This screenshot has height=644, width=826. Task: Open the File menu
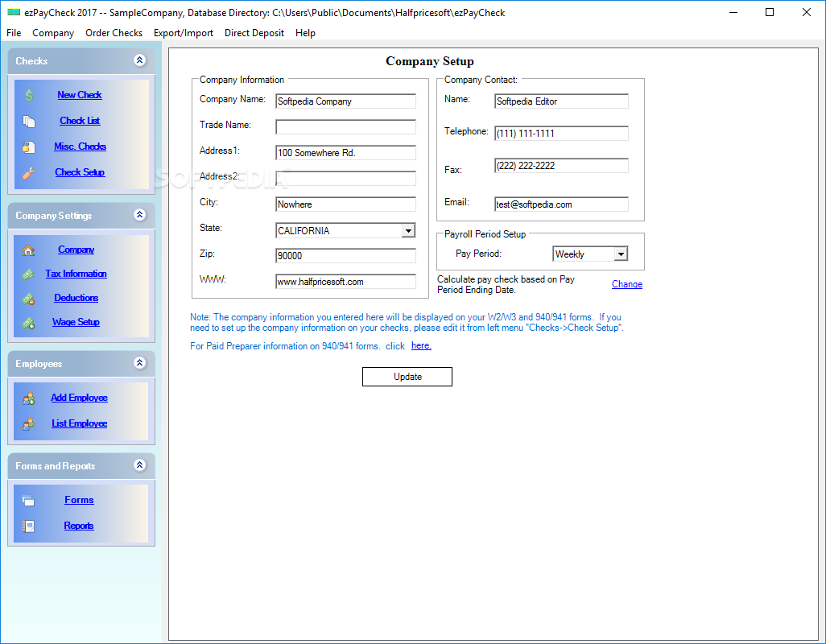coord(14,33)
